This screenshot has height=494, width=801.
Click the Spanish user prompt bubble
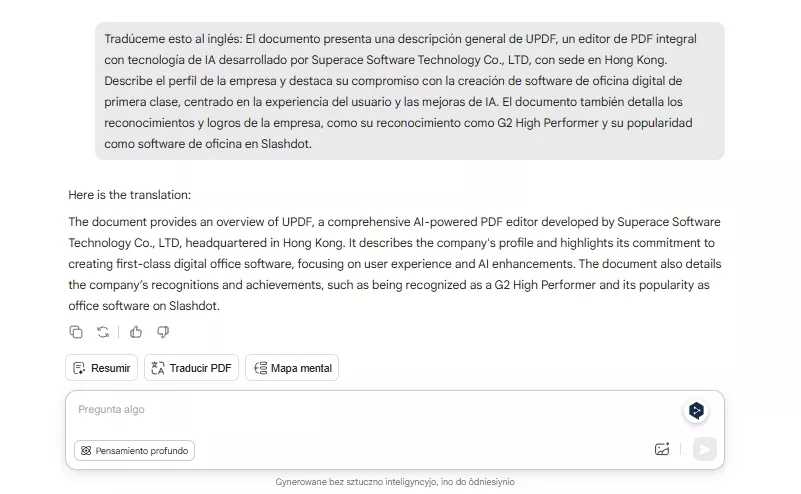coord(410,91)
